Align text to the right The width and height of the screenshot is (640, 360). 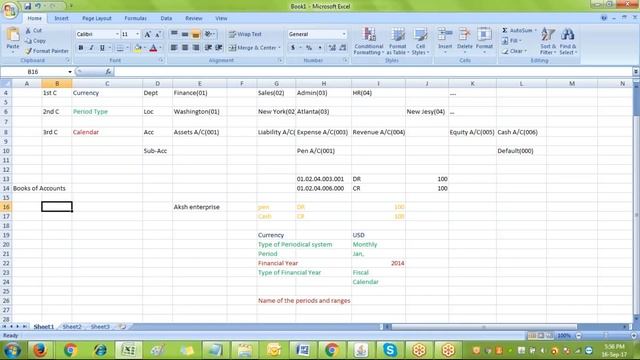[196, 48]
